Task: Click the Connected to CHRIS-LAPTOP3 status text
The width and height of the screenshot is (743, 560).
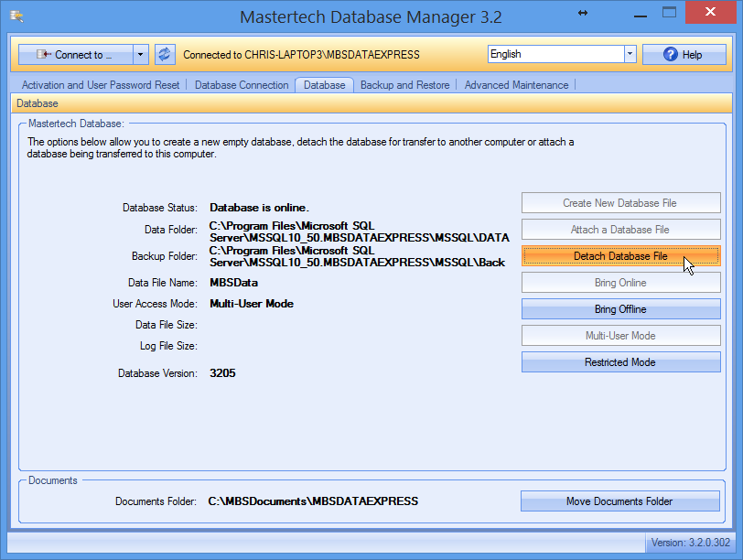Action: [301, 55]
